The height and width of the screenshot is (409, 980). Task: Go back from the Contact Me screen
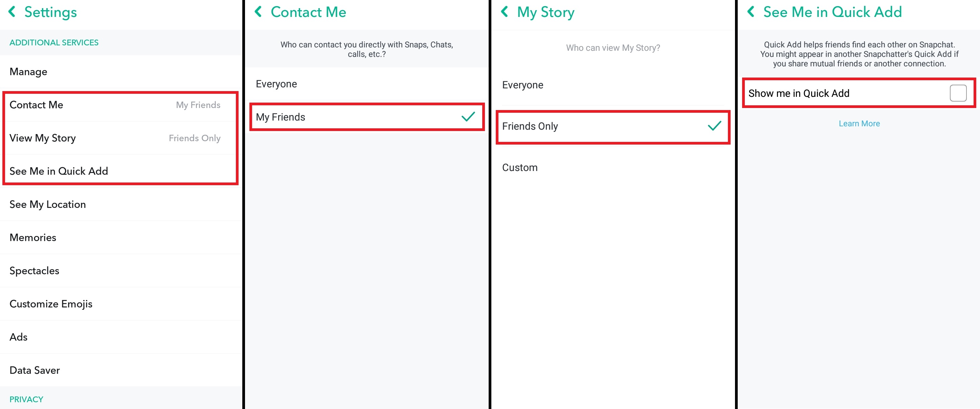[258, 12]
